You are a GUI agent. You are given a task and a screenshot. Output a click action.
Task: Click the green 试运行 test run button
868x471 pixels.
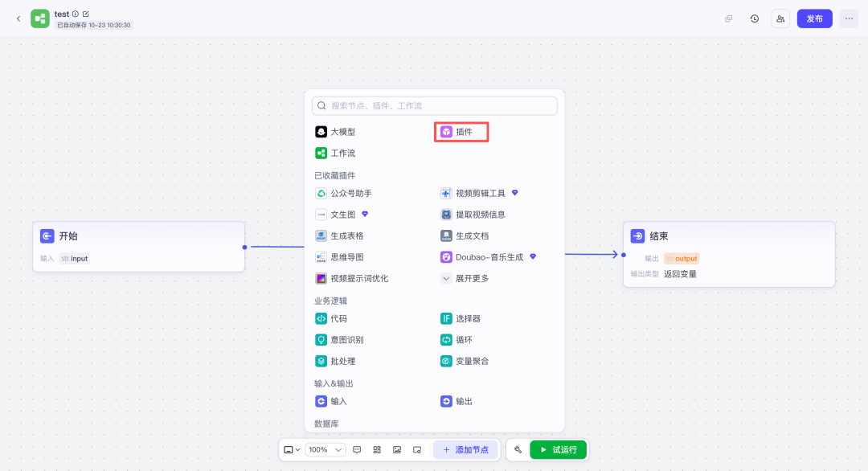pos(558,450)
